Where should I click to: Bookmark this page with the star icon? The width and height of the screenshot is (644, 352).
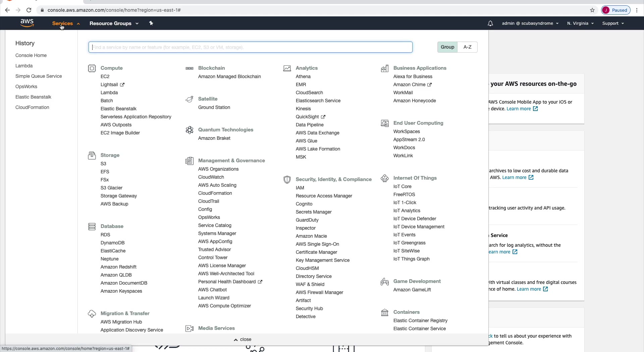[x=592, y=10]
